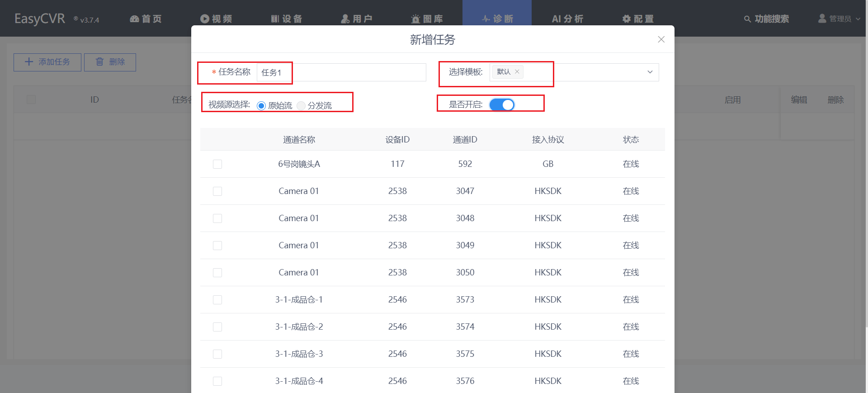
Task: Click the 功能搜索 search icon
Action: (747, 19)
